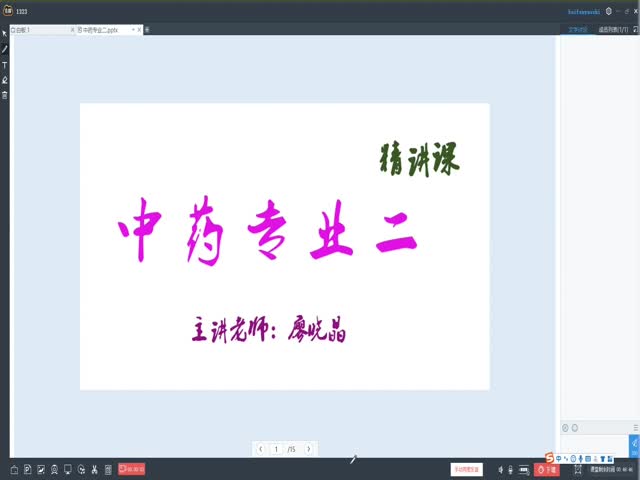Viewport: 640px width, 480px height.
Task: Open the Sogou toolbox icon
Action: point(610,459)
